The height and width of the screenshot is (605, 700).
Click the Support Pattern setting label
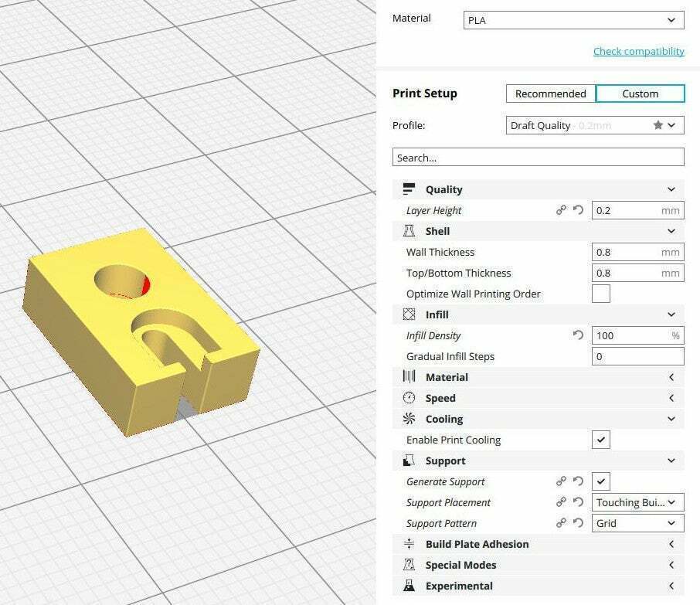click(441, 523)
